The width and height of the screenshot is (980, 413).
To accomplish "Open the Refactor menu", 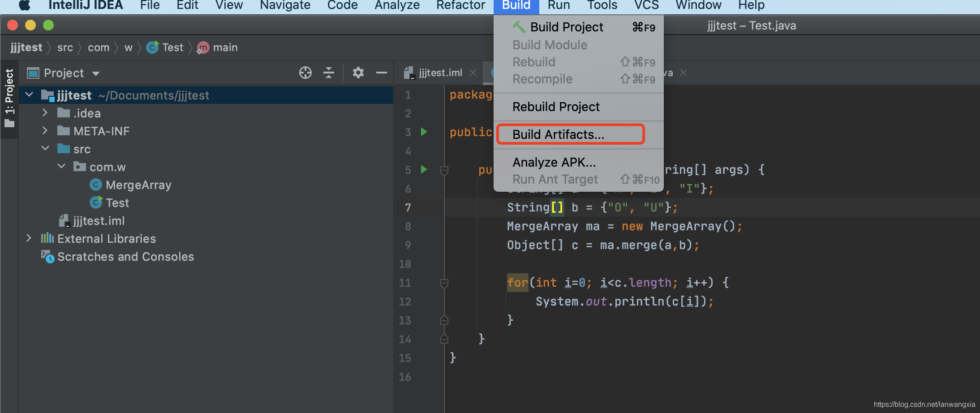I will [x=460, y=5].
